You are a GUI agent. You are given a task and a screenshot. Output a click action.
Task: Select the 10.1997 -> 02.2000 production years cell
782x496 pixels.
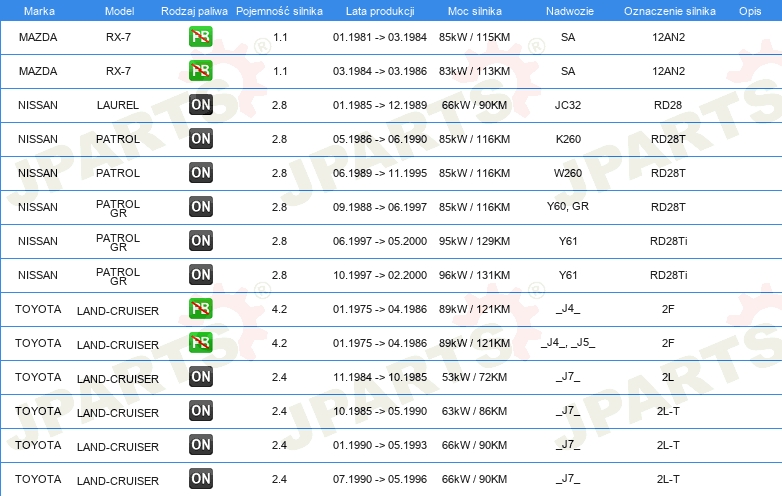click(380, 275)
